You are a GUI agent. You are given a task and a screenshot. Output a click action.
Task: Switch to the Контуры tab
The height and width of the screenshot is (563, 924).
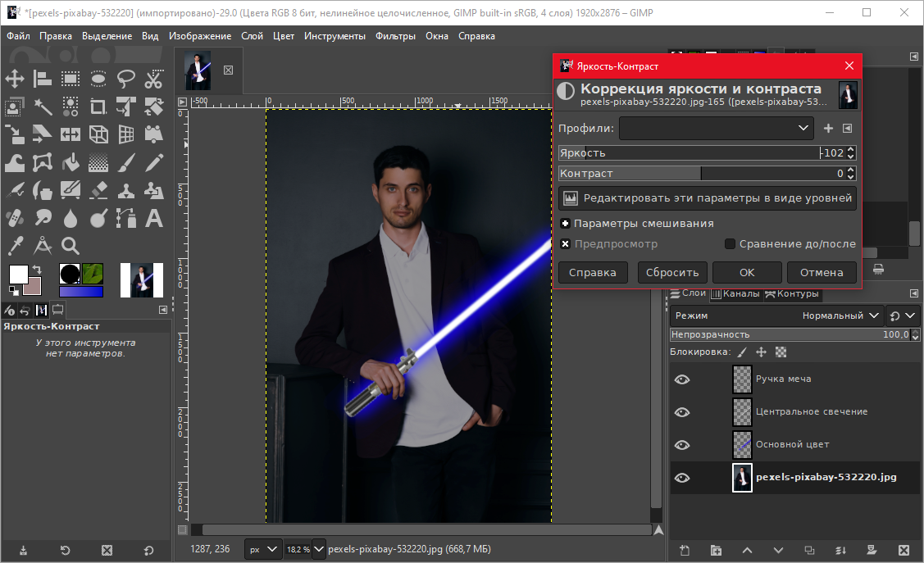coord(792,293)
